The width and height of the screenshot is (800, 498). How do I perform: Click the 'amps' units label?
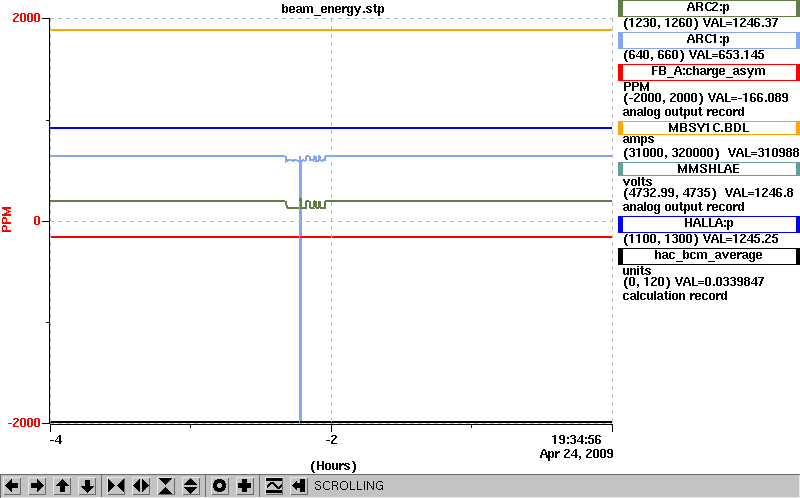[638, 139]
